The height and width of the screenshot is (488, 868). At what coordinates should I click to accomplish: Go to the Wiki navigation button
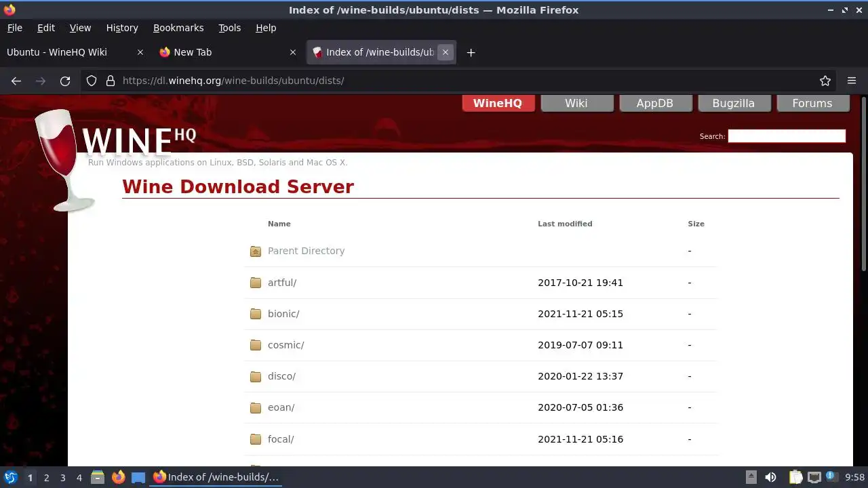[577, 103]
